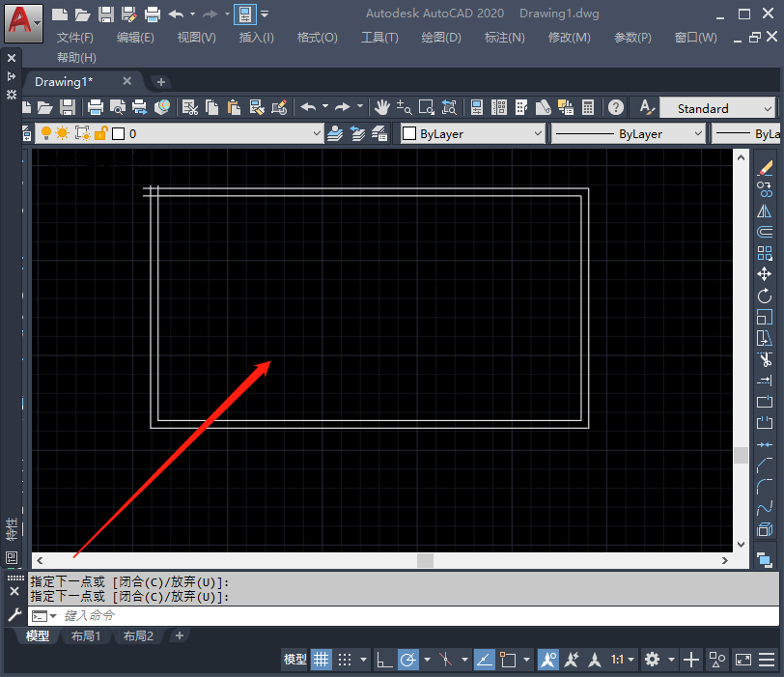Viewport: 784px width, 677px height.
Task: Click the Plot printer icon in Standard toolbar
Action: click(x=95, y=107)
